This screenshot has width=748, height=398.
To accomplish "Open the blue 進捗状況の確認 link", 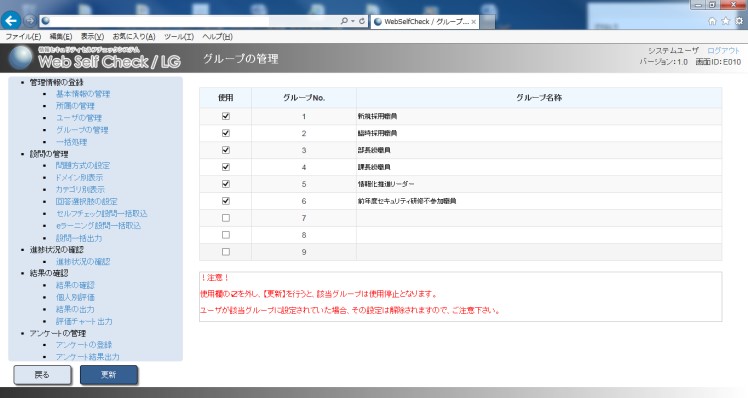I will pos(83,262).
